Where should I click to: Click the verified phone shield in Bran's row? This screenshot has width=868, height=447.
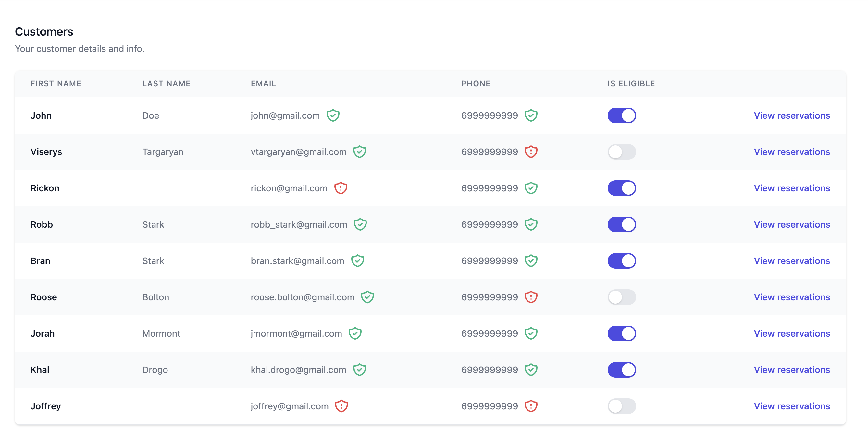coord(531,261)
